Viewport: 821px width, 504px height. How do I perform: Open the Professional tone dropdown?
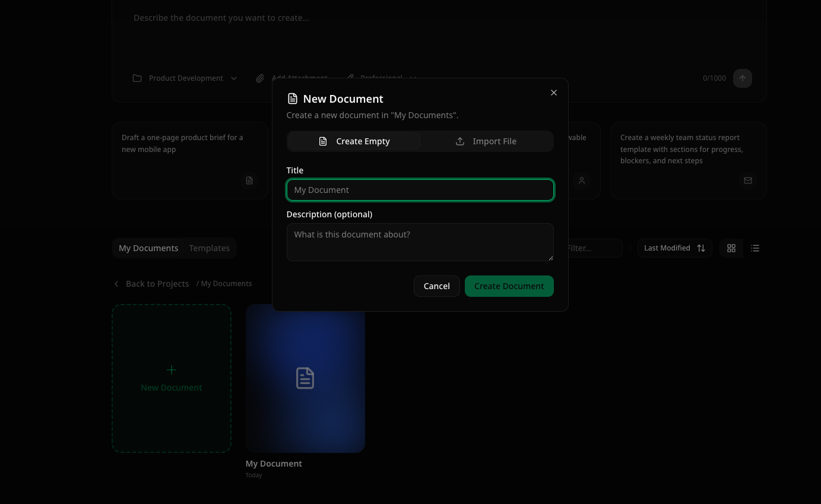(x=382, y=78)
